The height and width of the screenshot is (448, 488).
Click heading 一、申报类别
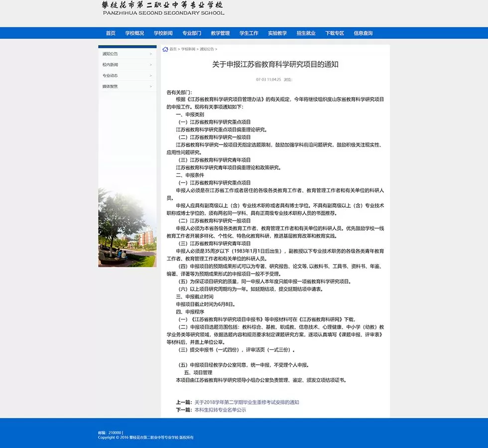pos(190,114)
